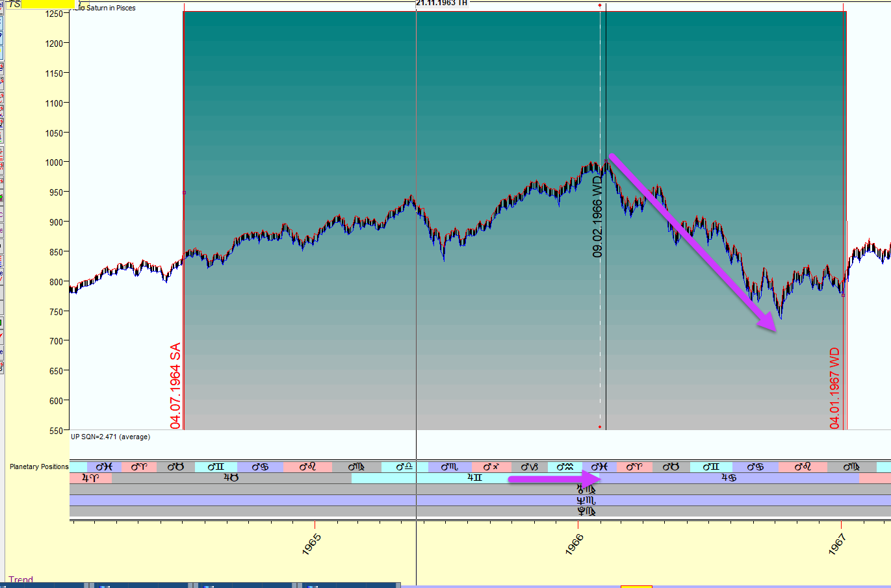Select the Jupiter in Cancer segment
This screenshot has height=588, width=891.
[x=729, y=478]
